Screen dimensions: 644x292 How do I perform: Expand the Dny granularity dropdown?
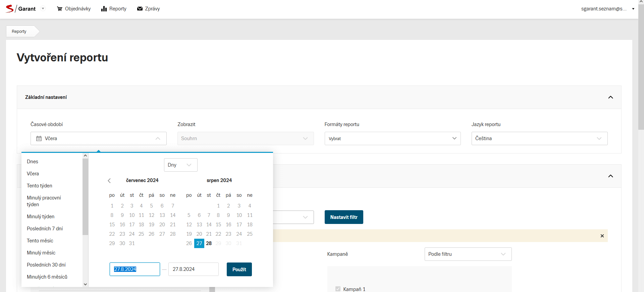pyautogui.click(x=180, y=165)
